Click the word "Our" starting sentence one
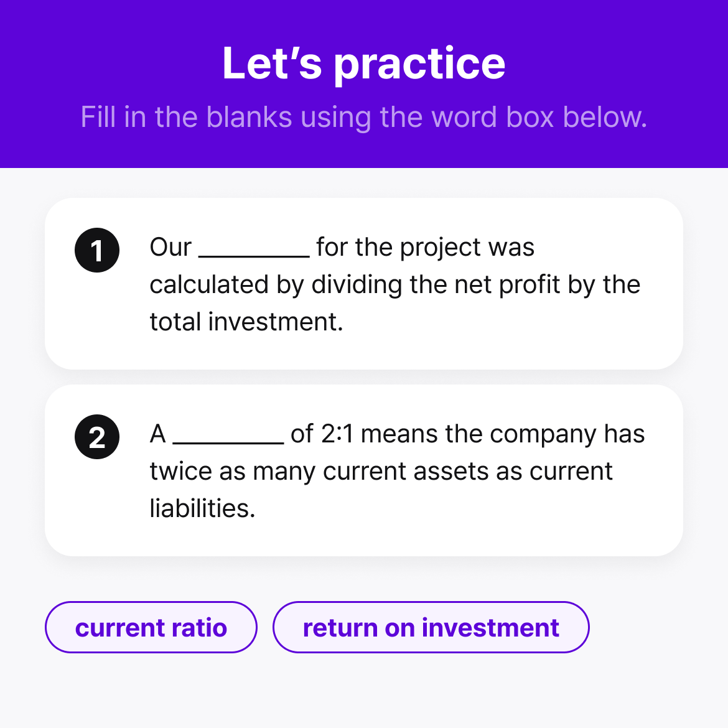Screen dimensions: 728x728 [x=170, y=247]
